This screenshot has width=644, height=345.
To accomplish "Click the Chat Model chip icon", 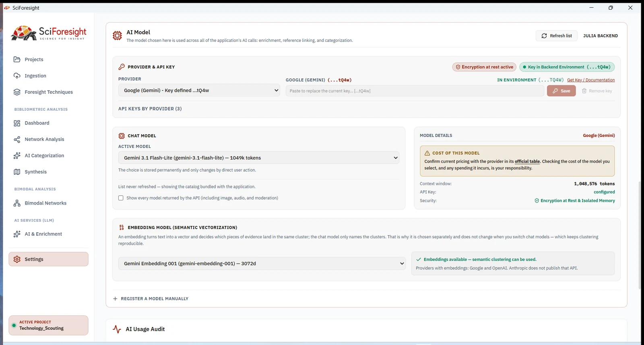I will click(122, 136).
